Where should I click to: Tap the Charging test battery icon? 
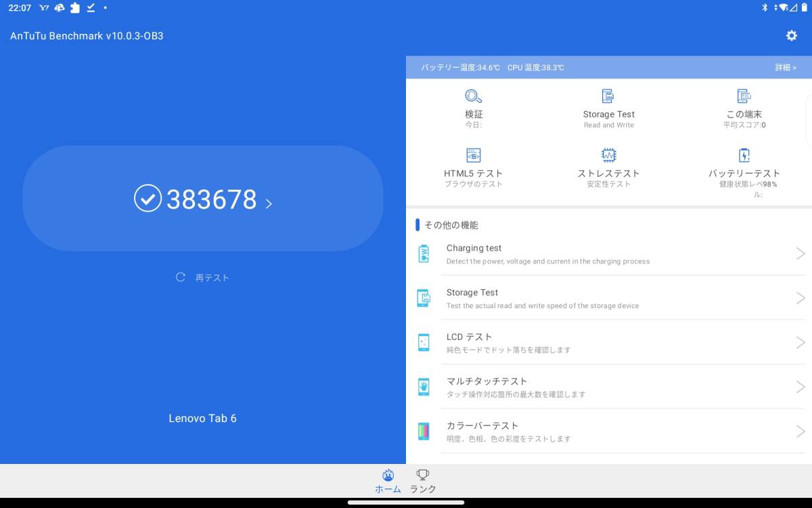pyautogui.click(x=424, y=254)
